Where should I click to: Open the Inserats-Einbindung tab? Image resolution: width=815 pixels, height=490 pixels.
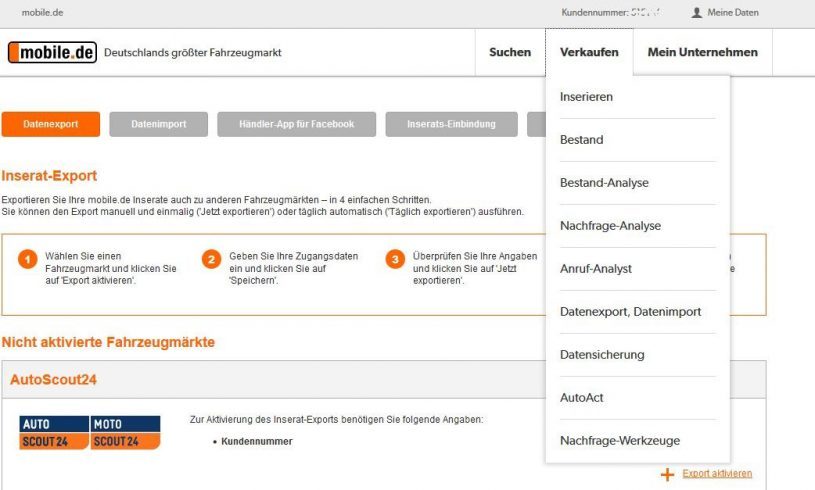[451, 124]
